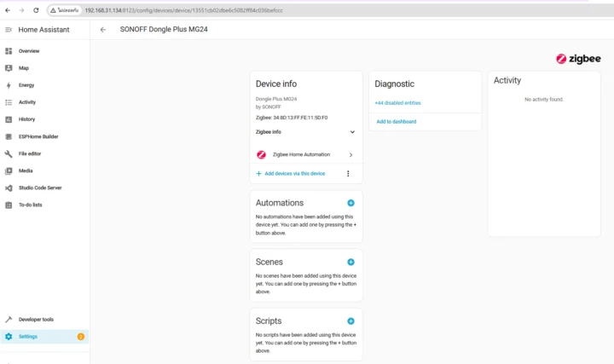Open Activity in sidebar
This screenshot has height=364, width=614.
(44, 102)
